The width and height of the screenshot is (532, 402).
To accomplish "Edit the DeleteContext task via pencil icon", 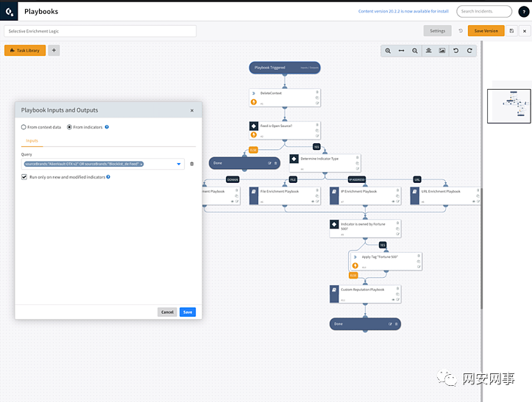I will 317,103.
